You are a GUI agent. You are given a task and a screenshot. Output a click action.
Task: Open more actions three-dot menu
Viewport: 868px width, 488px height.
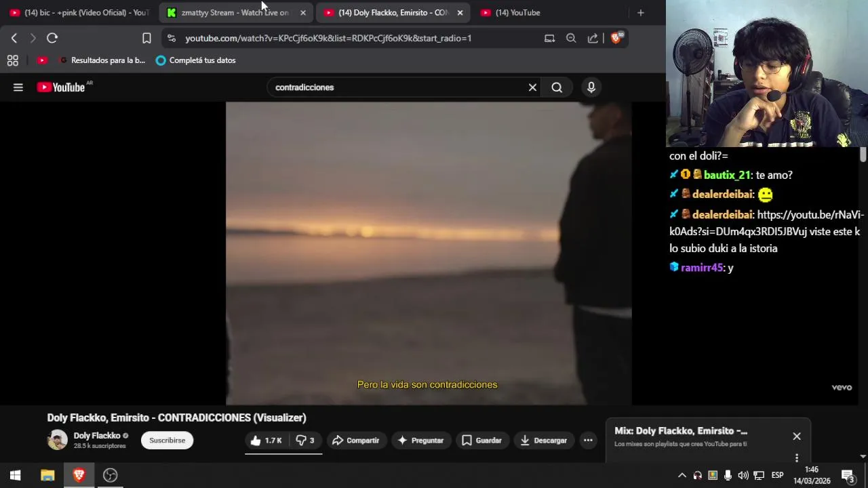tap(588, 440)
